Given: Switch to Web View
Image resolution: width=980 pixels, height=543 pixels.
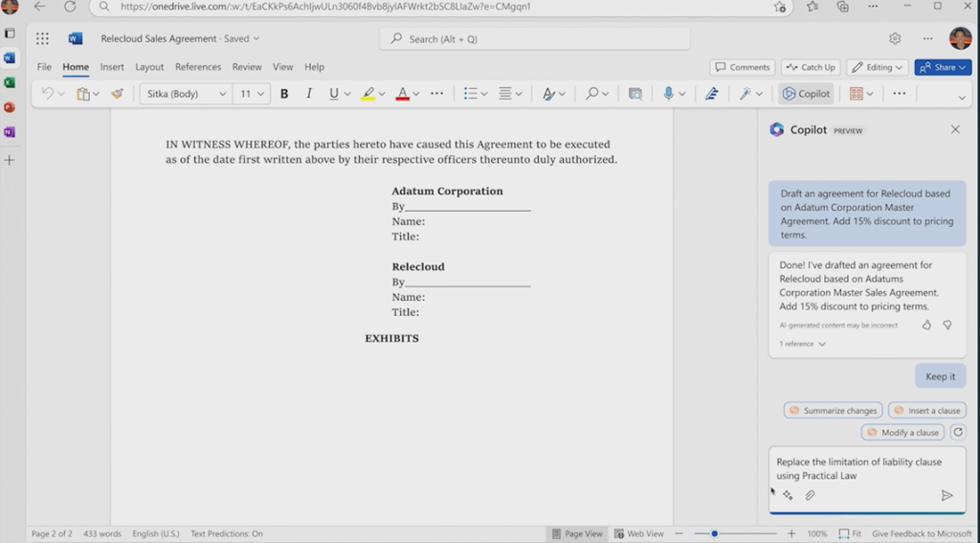Looking at the screenshot, I should click(x=639, y=533).
